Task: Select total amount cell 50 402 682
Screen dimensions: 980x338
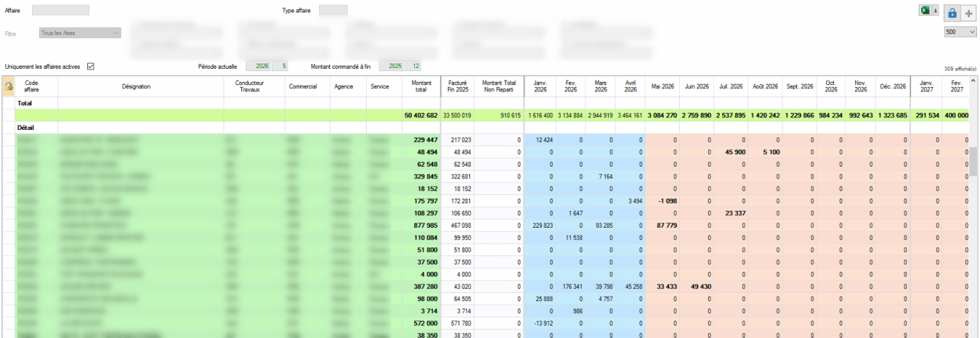Action: pos(420,115)
